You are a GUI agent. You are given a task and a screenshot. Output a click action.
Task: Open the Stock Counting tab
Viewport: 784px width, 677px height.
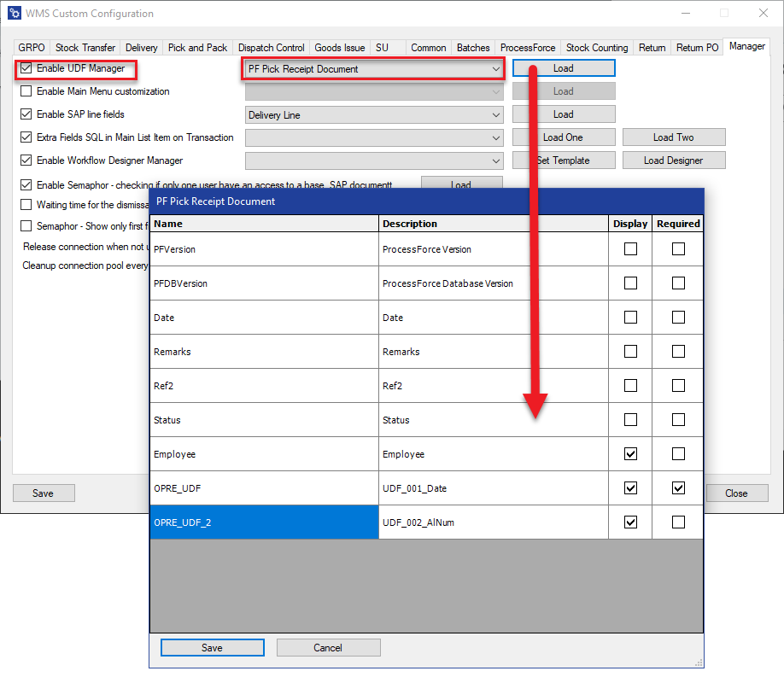coord(596,48)
